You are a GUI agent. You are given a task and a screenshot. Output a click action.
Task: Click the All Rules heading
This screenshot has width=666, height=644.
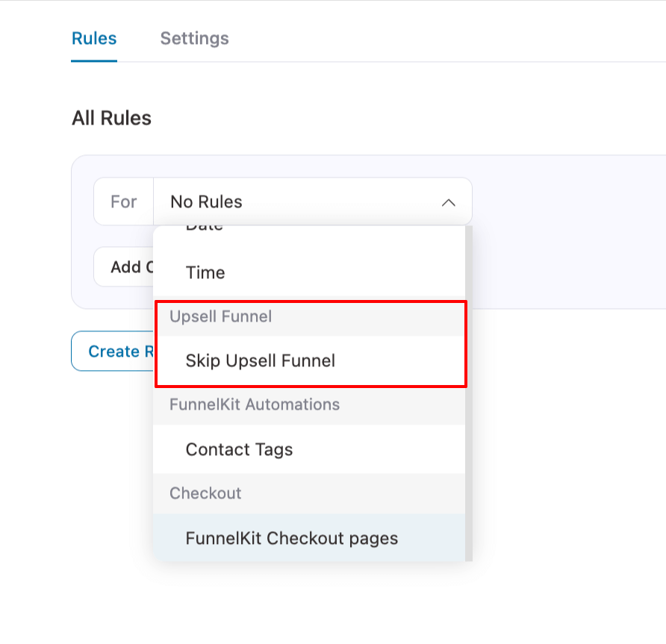click(x=112, y=118)
